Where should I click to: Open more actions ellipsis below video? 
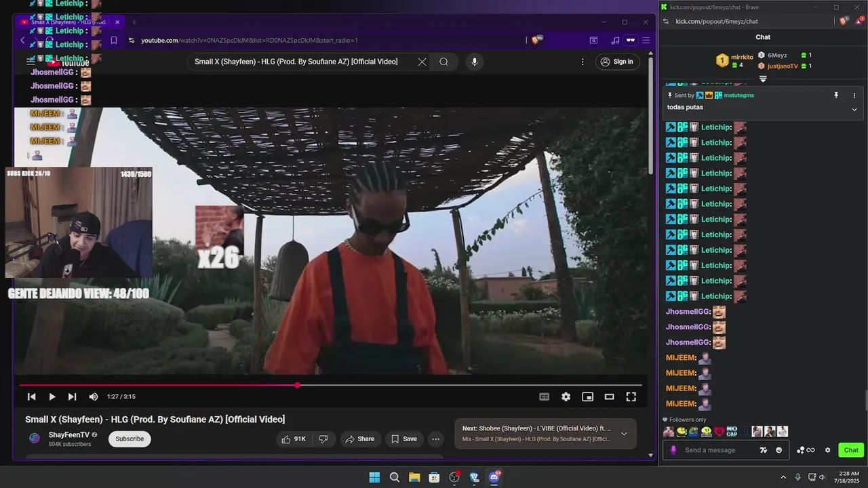pyautogui.click(x=435, y=439)
